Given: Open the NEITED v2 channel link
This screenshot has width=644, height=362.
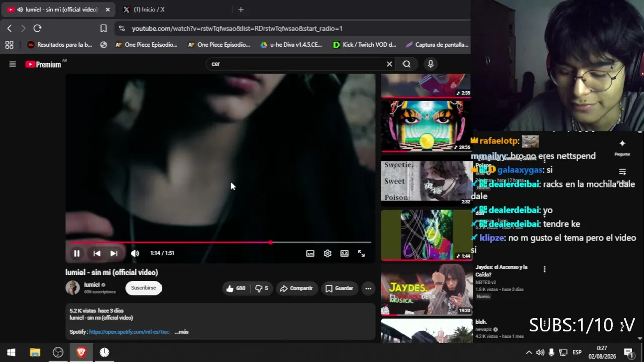Looking at the screenshot, I should pos(486,282).
